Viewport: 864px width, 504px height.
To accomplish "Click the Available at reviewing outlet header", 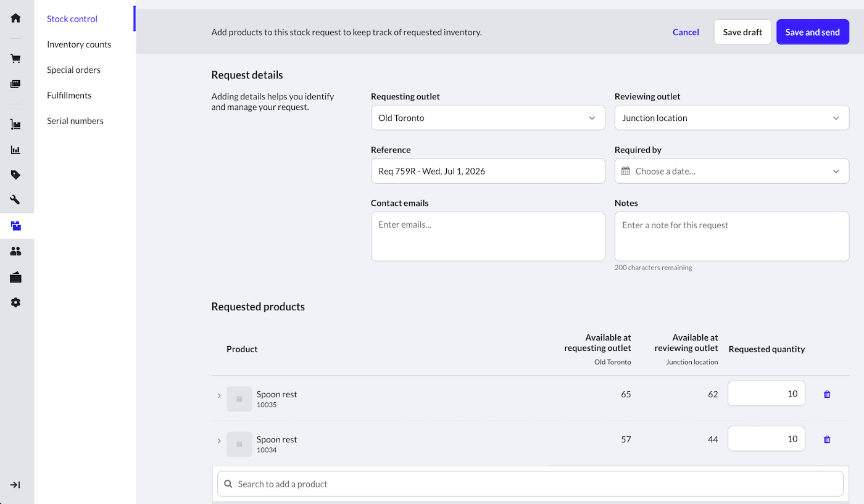I will click(686, 343).
